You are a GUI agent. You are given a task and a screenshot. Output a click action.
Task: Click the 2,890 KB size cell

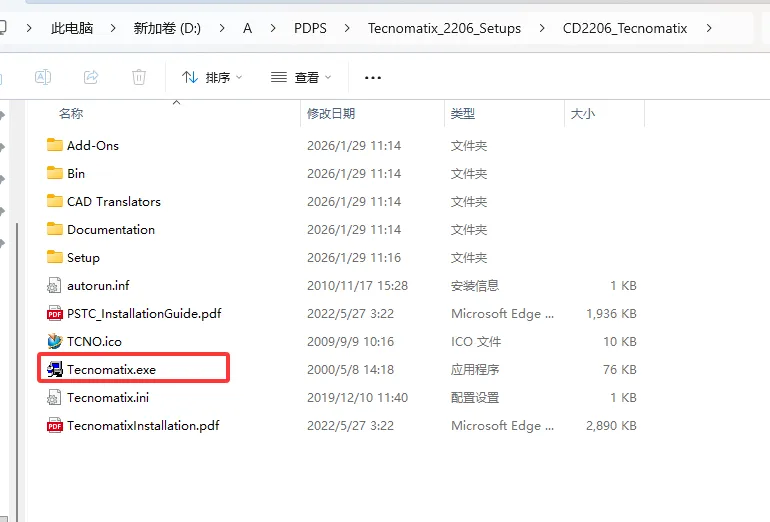coord(611,425)
